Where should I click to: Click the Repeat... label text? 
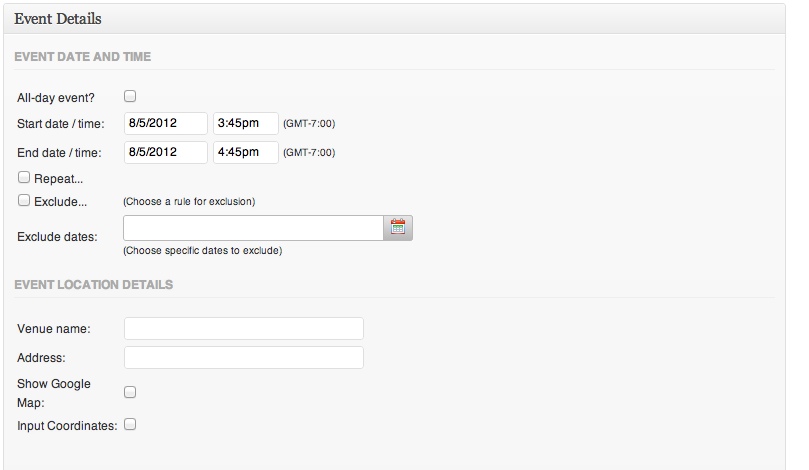[58, 179]
